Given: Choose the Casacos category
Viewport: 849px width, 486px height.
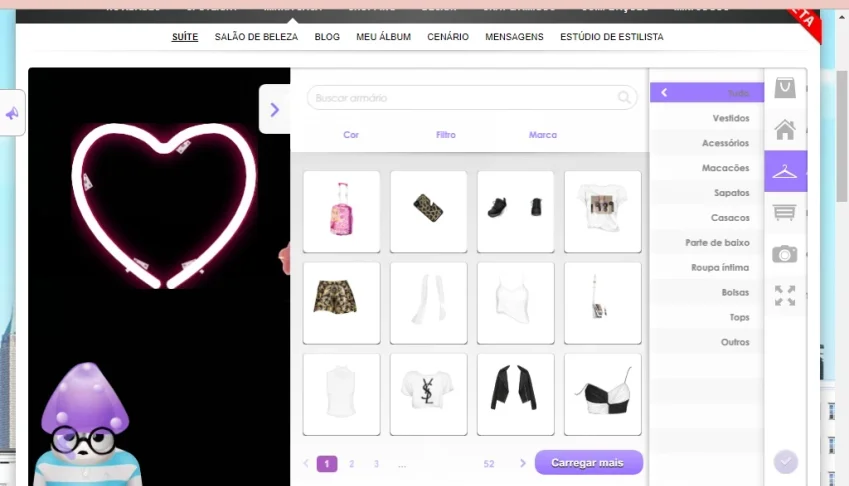Looking at the screenshot, I should [x=707, y=218].
